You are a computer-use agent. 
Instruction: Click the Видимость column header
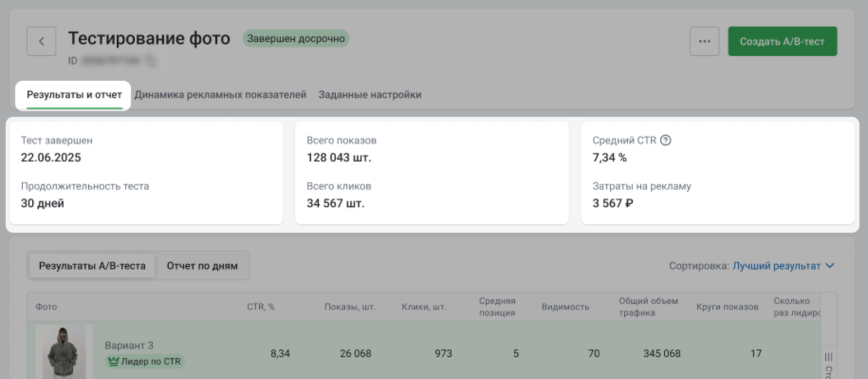point(565,307)
